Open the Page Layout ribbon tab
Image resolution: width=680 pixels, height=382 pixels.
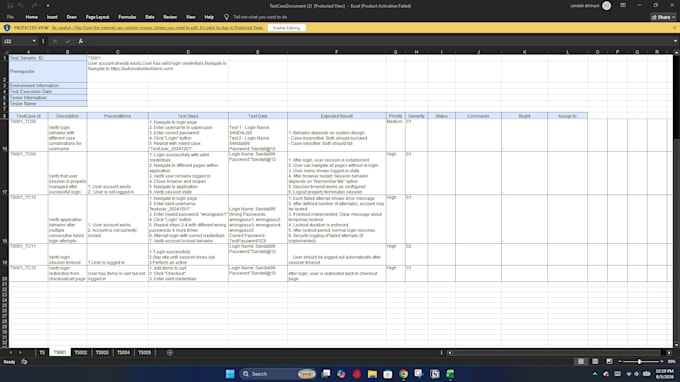(97, 17)
